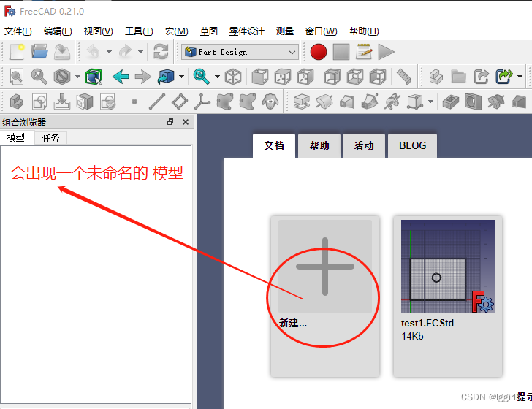Set front view cube icon
532x409 pixels.
pos(260,77)
